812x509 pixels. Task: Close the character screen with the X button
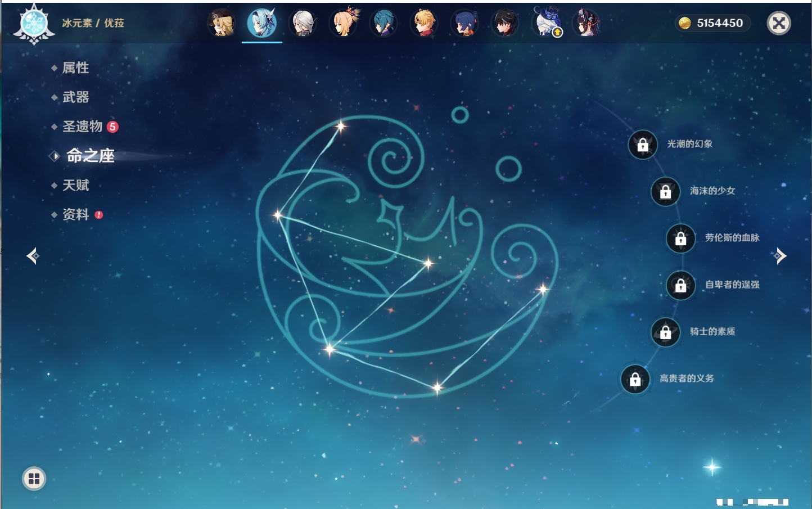[x=779, y=23]
